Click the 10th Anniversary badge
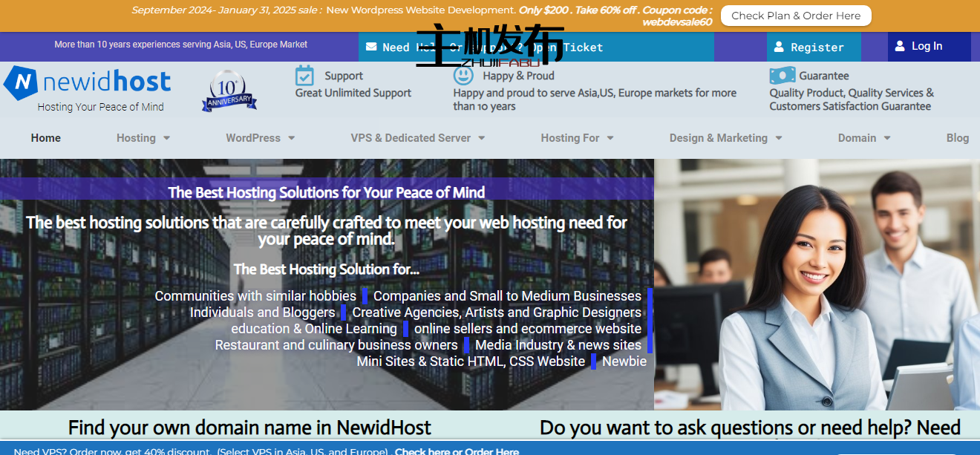Screen dimensions: 980x455 click(229, 91)
